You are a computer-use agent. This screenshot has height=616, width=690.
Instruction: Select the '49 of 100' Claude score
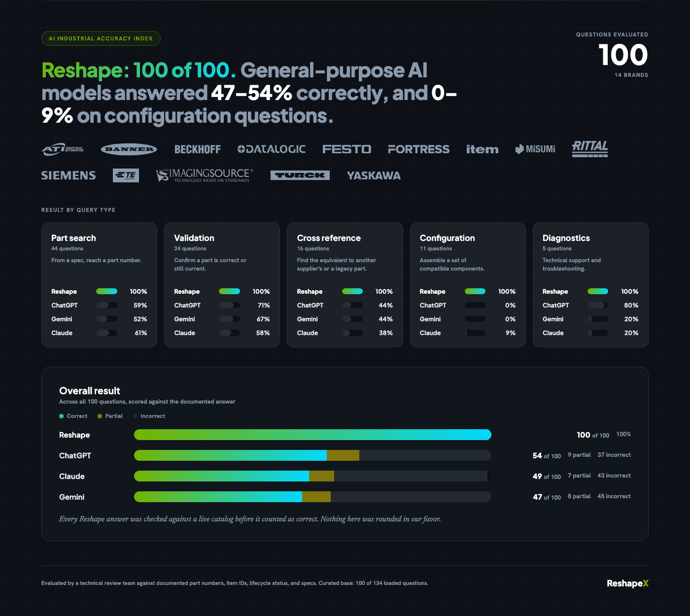(x=547, y=477)
